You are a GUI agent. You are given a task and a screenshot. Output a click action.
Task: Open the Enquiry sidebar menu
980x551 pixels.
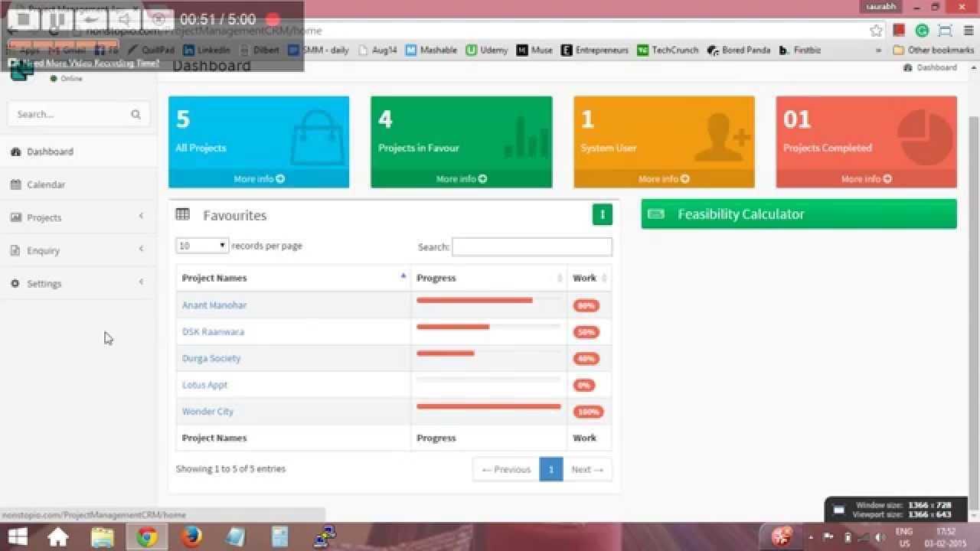tap(79, 250)
